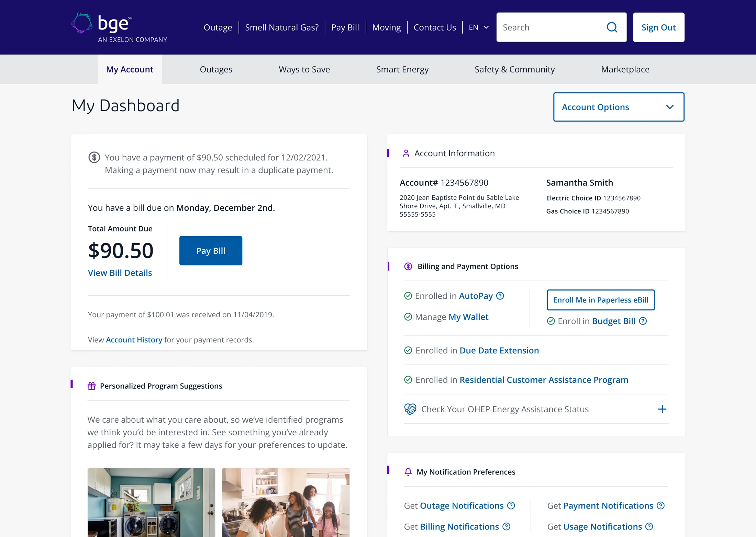Switch to the My Account tab
The height and width of the screenshot is (537, 756).
click(x=130, y=69)
